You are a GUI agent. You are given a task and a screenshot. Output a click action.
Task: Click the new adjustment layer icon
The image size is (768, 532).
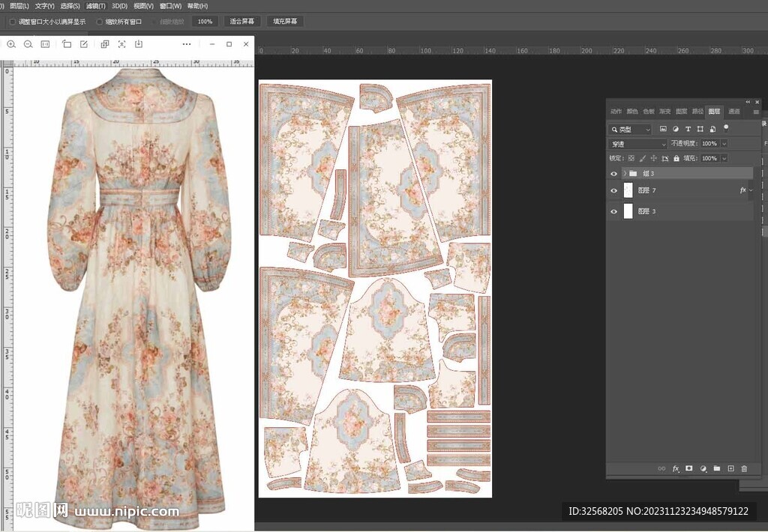(x=703, y=468)
